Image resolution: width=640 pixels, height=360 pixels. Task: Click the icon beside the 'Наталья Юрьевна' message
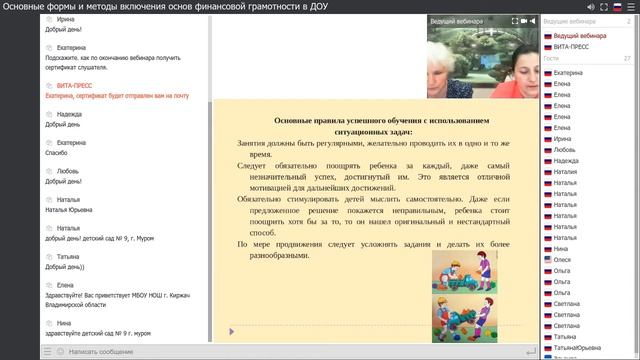49,200
